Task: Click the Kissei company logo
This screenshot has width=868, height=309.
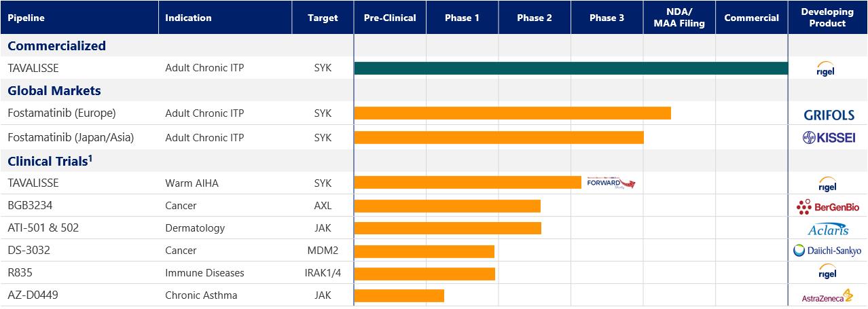Action: click(x=828, y=137)
